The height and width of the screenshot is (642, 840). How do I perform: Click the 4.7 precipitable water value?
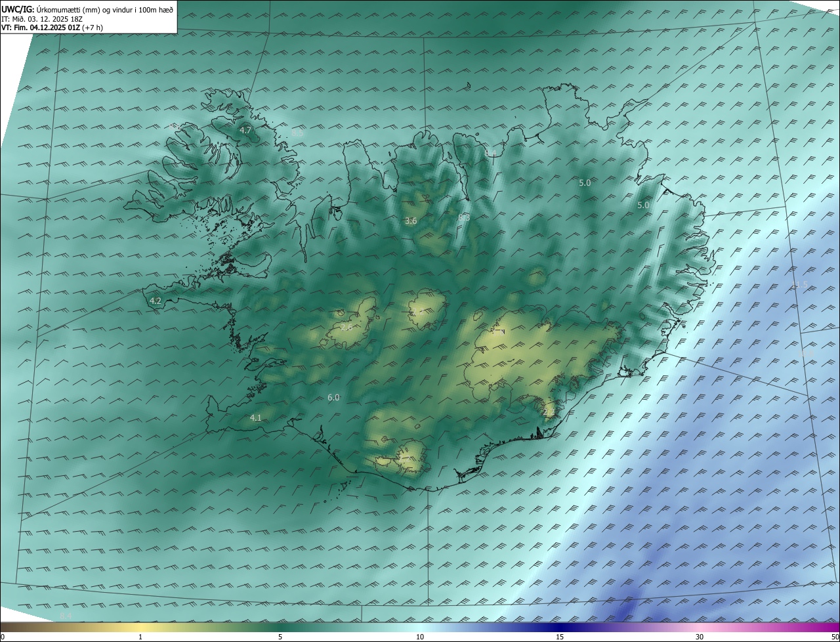pyautogui.click(x=245, y=131)
